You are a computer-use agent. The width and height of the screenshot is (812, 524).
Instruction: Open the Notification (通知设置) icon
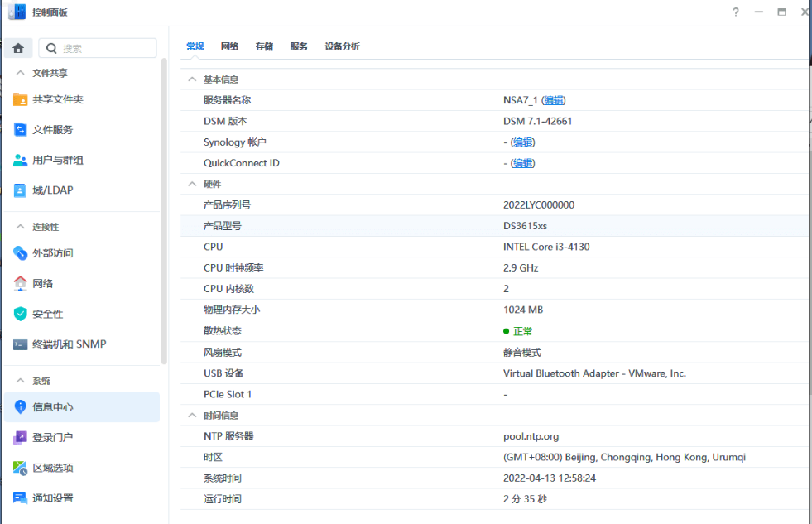pyautogui.click(x=20, y=498)
